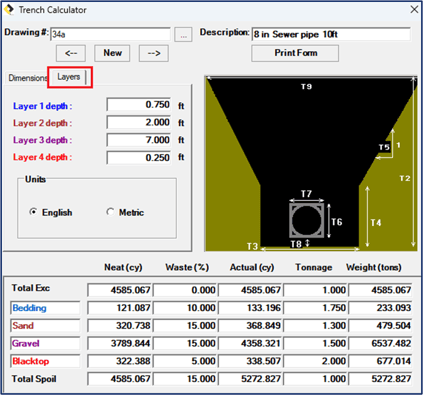Edit the Drawing # field

110,34
